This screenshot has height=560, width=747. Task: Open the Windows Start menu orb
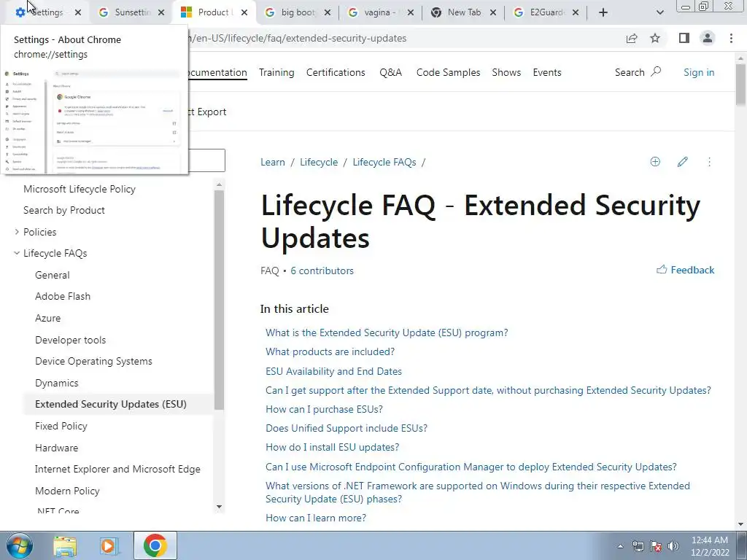click(x=20, y=545)
